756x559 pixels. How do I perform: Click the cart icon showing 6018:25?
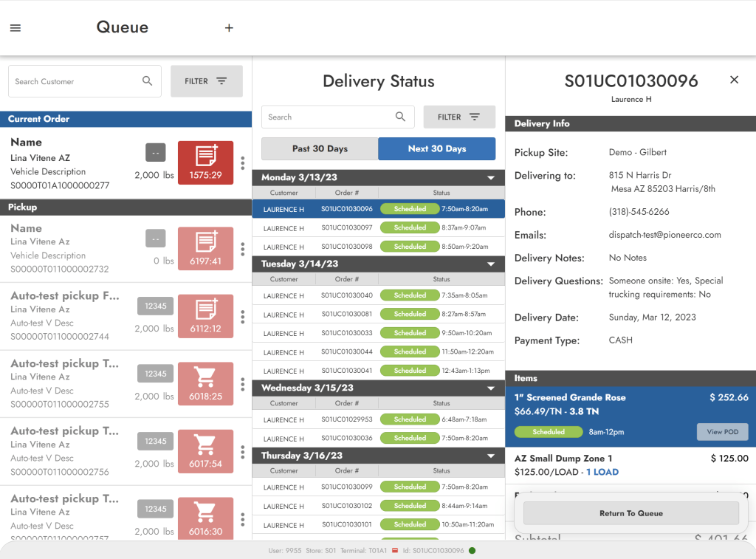(x=205, y=384)
